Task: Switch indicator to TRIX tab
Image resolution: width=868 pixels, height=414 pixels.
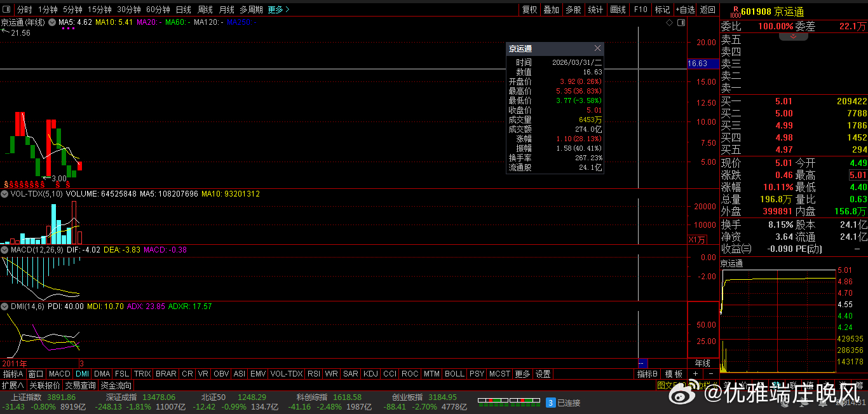Action: tap(142, 374)
